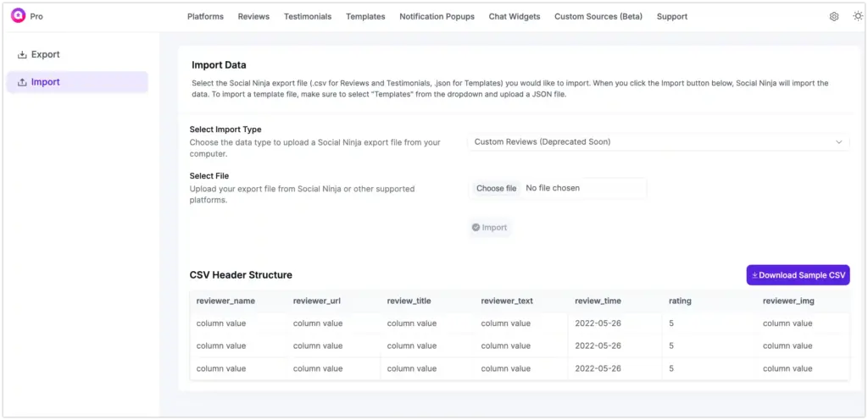Open Custom Sources (Beta) page
The width and height of the screenshot is (868, 420).
(598, 17)
